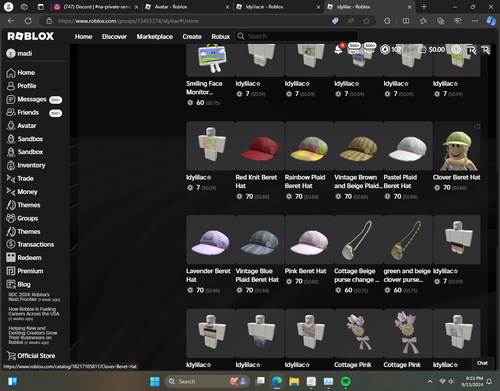Open Groups in the sidebar
This screenshot has height=391, width=500.
pyautogui.click(x=22, y=218)
